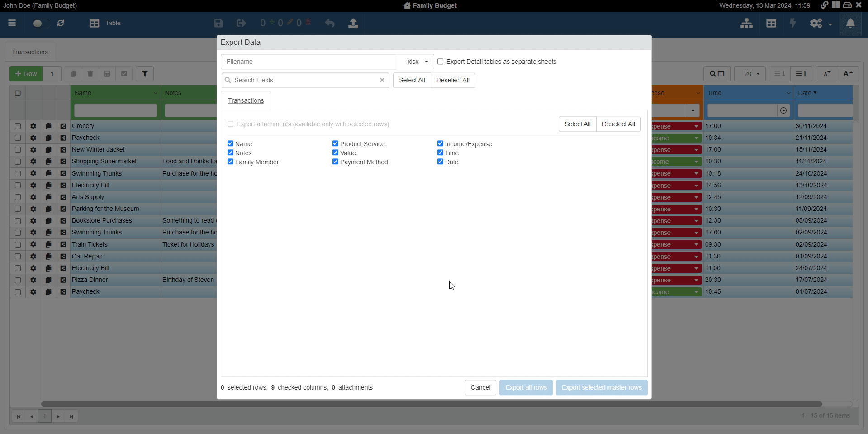Image resolution: width=868 pixels, height=434 pixels.
Task: Switch to the Transactions tab behind dialog
Action: click(30, 52)
